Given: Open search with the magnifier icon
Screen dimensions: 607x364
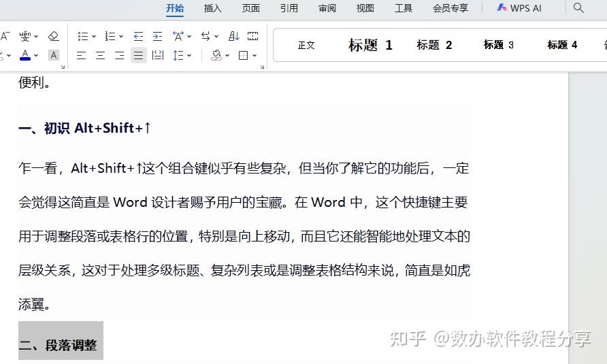Looking at the screenshot, I should 578,8.
